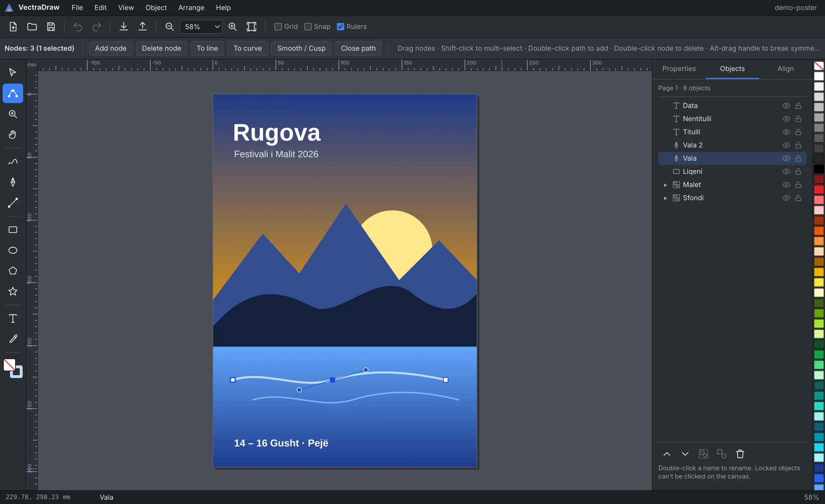Hide the Data layer
This screenshot has height=504, width=825.
point(786,105)
